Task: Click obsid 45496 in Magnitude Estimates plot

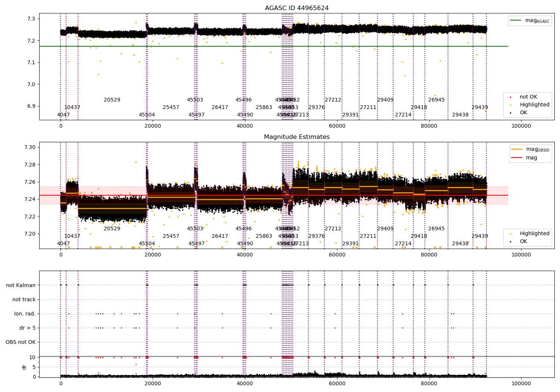Action: pos(243,229)
